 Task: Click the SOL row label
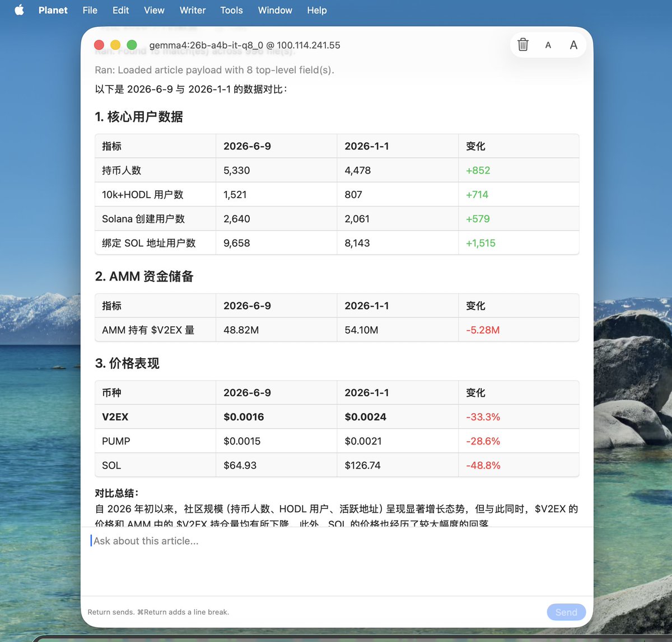(111, 465)
